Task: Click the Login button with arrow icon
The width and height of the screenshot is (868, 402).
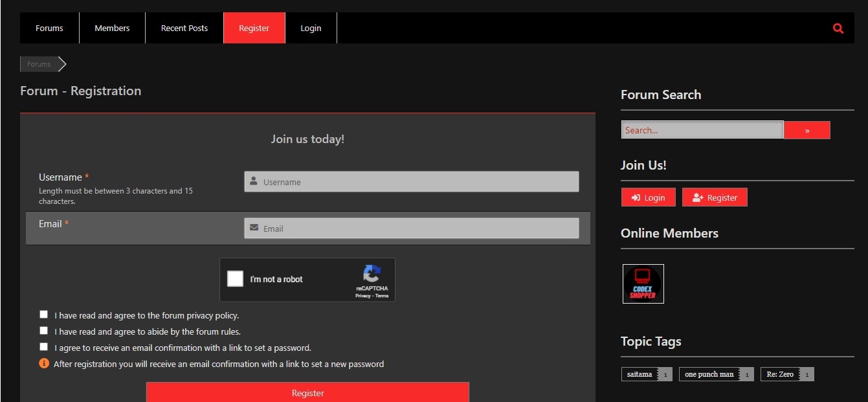Action: pos(648,197)
